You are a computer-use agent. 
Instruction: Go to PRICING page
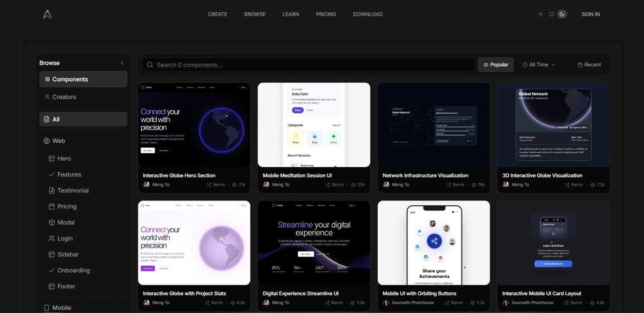point(326,14)
